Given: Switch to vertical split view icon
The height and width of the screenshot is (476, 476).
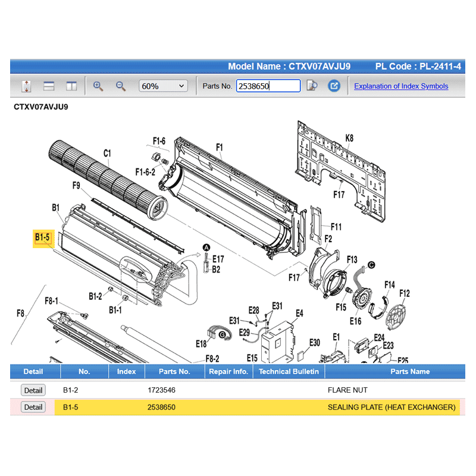Looking at the screenshot, I should click(71, 86).
